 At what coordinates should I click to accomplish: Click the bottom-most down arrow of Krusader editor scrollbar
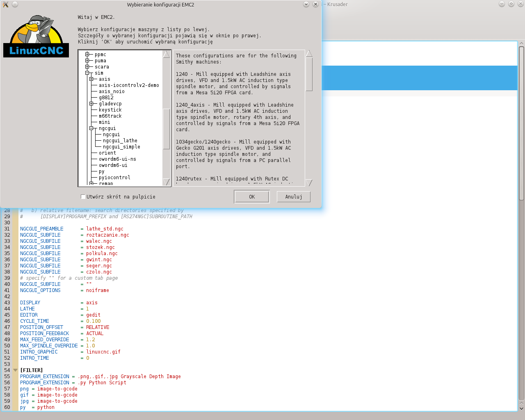tap(521, 409)
